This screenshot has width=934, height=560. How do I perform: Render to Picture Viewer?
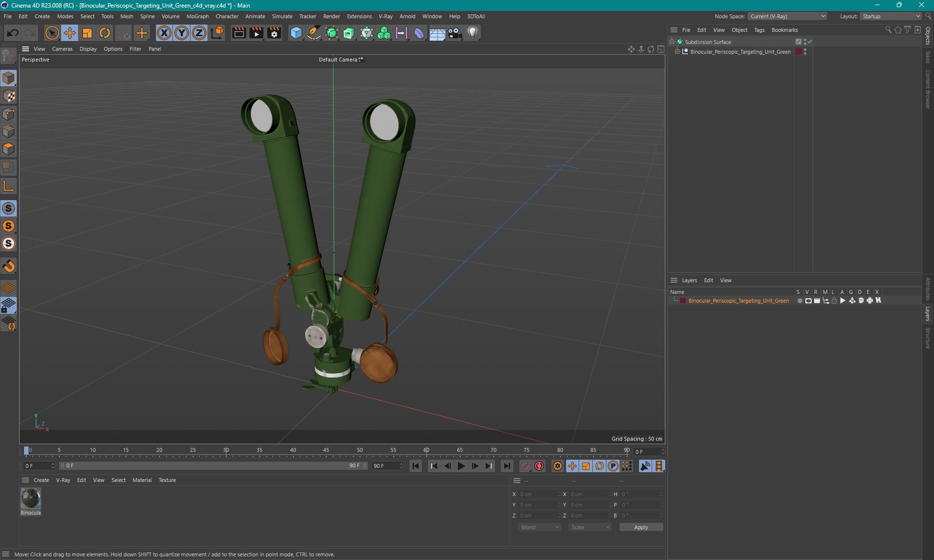coord(256,33)
